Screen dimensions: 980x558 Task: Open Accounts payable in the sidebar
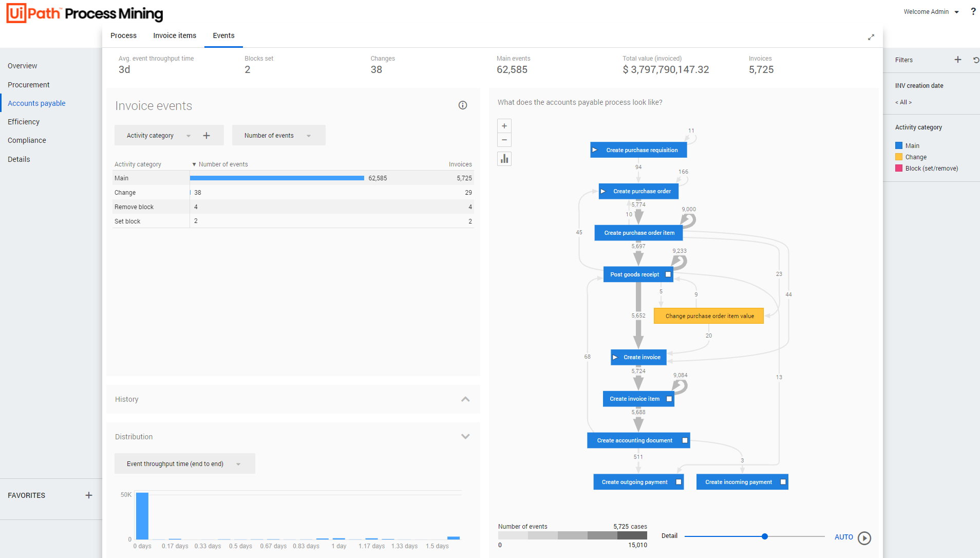point(36,103)
